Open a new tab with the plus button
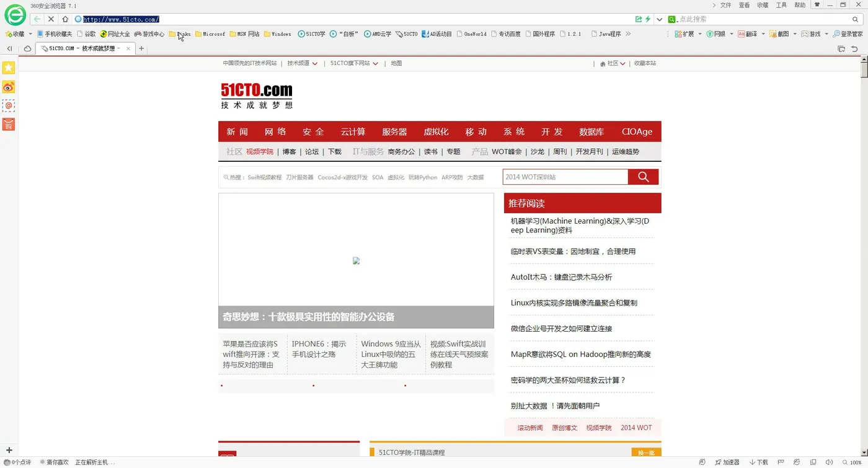 pos(141,48)
